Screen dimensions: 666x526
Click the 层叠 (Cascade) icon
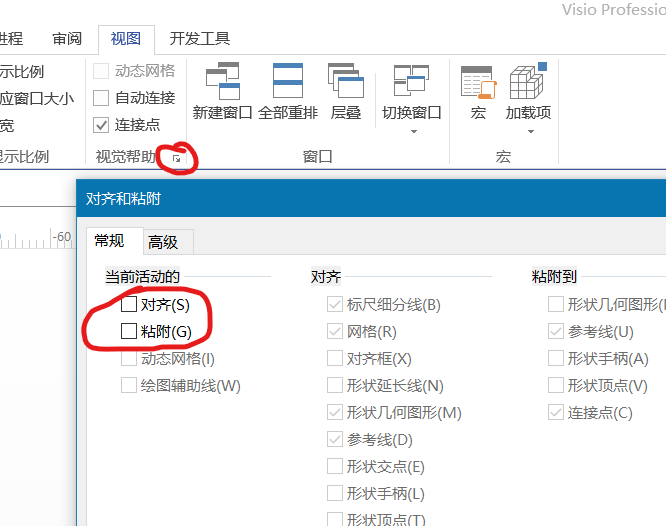(346, 81)
